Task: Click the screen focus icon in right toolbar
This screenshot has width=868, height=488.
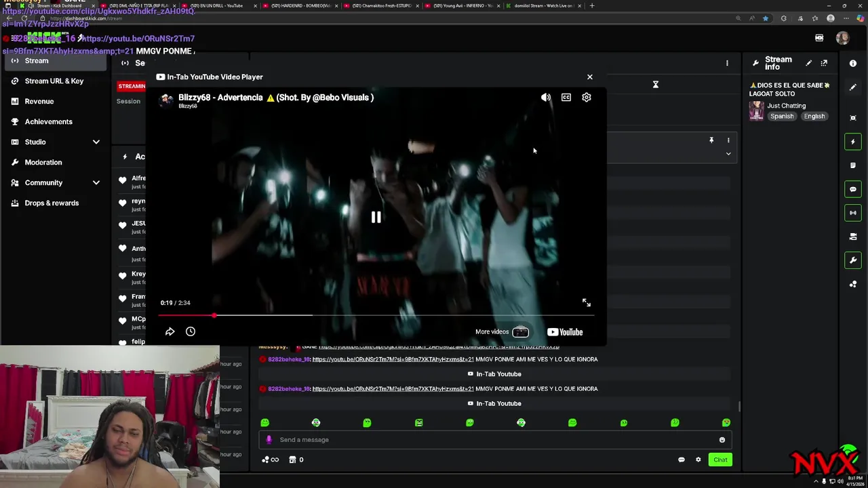Action: (x=853, y=118)
